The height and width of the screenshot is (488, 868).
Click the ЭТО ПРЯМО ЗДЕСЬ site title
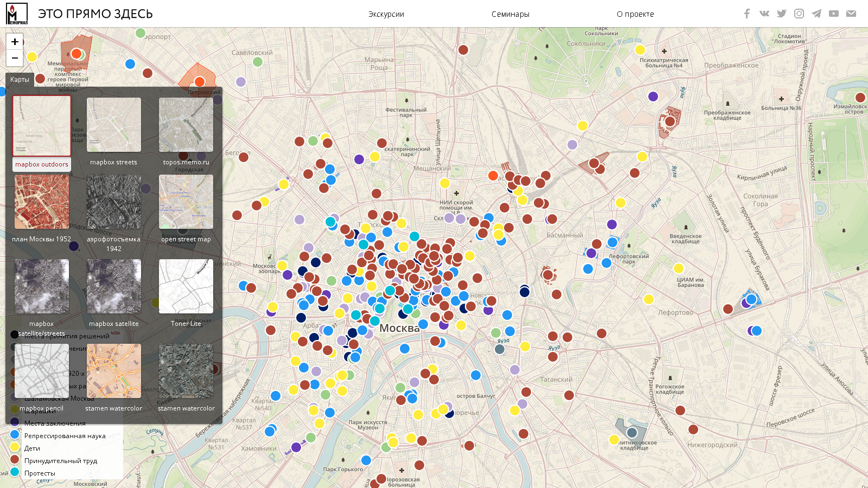[x=95, y=14]
